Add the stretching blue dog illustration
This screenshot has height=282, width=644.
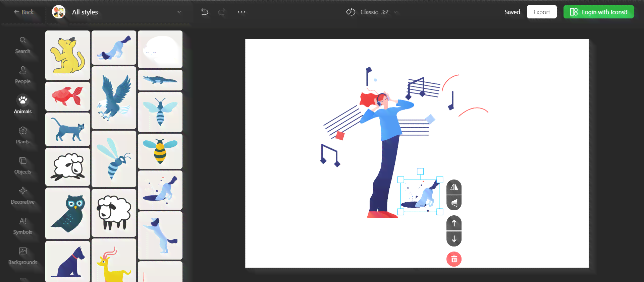click(114, 48)
